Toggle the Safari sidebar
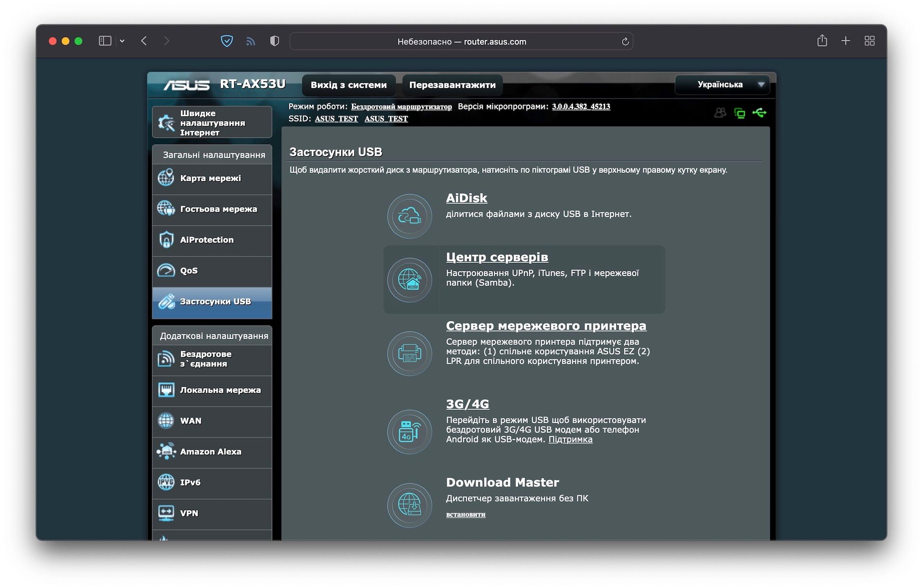This screenshot has height=588, width=923. pyautogui.click(x=105, y=41)
